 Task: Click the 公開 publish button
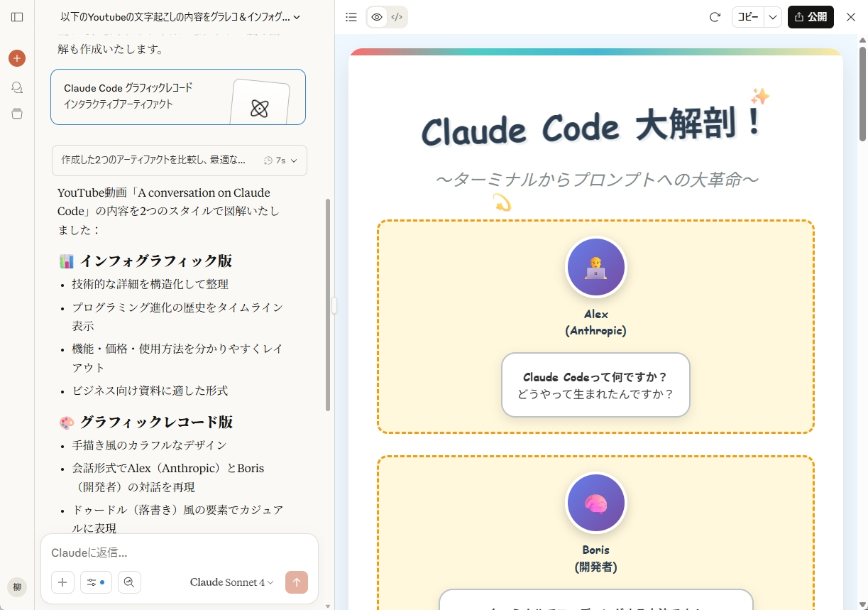click(811, 17)
